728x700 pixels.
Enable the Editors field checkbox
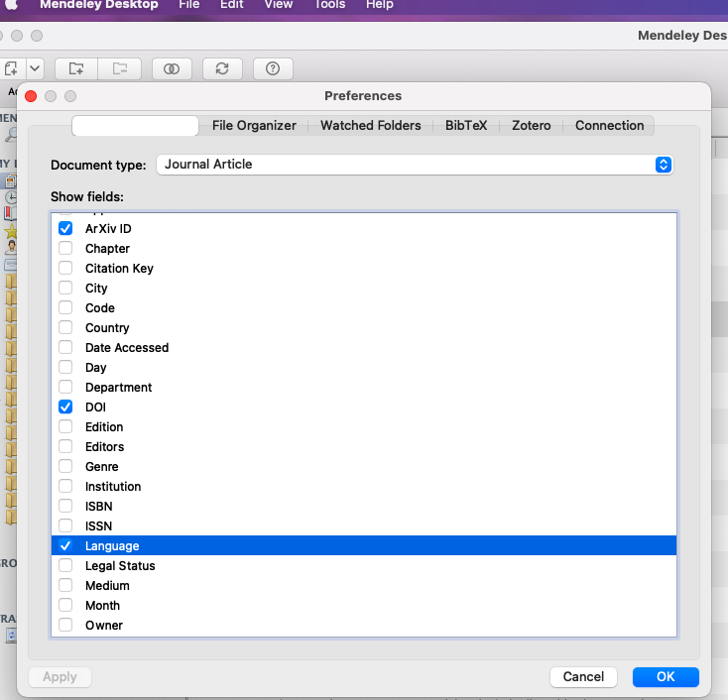(65, 446)
